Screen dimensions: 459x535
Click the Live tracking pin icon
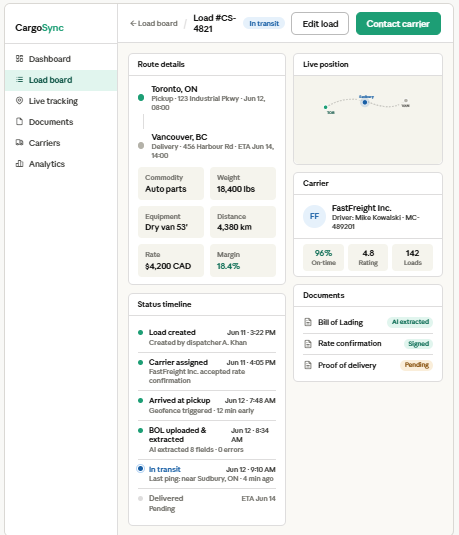[x=19, y=101]
